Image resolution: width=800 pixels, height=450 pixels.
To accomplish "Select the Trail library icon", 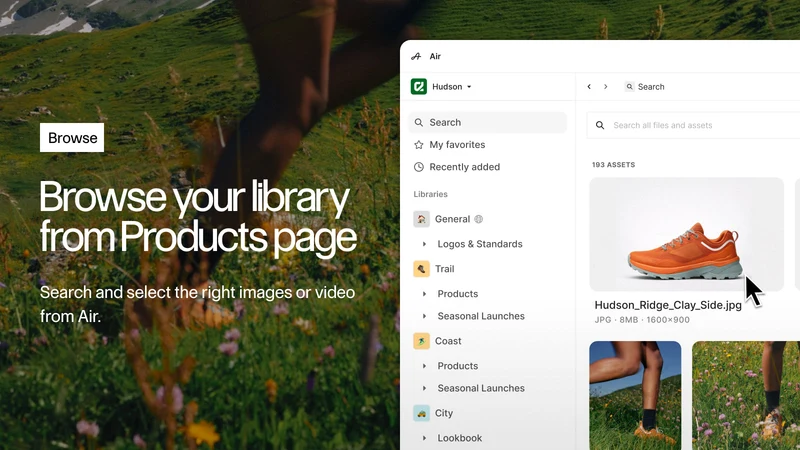I will [421, 269].
